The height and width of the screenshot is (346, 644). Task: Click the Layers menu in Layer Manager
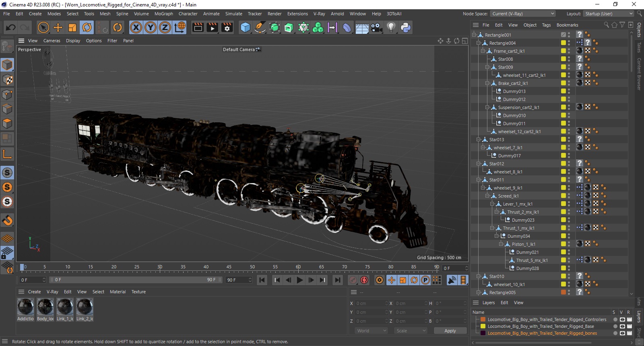(x=489, y=303)
